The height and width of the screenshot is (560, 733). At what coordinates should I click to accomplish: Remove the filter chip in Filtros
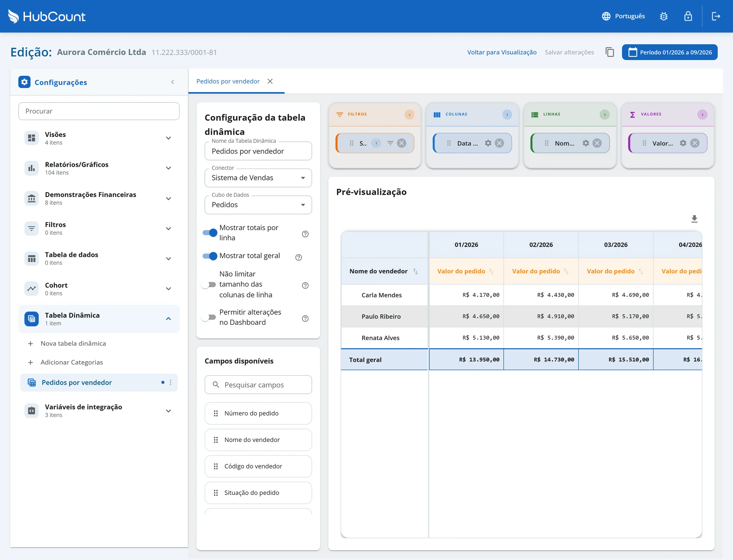[x=402, y=143]
